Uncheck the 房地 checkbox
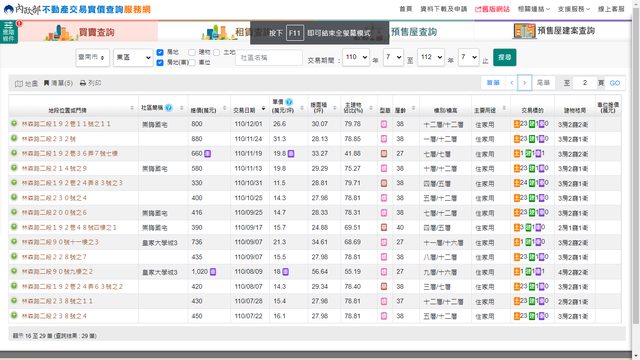 [160, 52]
